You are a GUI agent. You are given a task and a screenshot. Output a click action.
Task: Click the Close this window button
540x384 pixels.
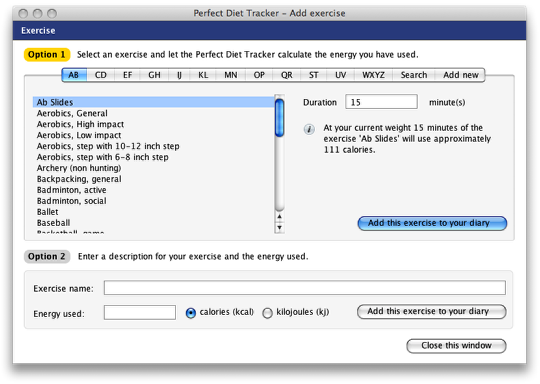456,346
